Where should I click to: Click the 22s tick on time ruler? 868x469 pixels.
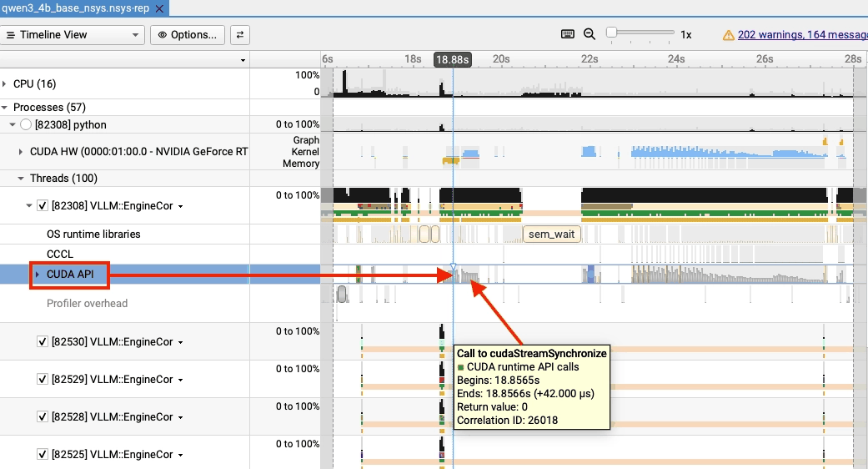tap(589, 59)
